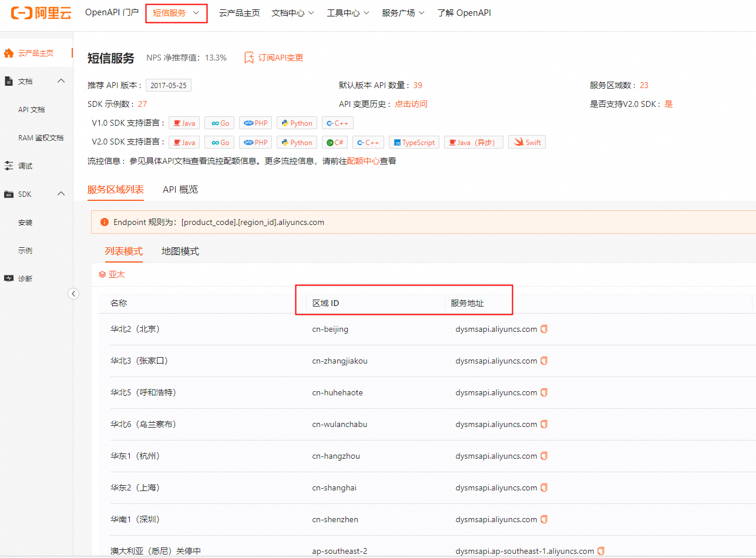Copy service address for 华北6（乌兰察布）

(544, 424)
